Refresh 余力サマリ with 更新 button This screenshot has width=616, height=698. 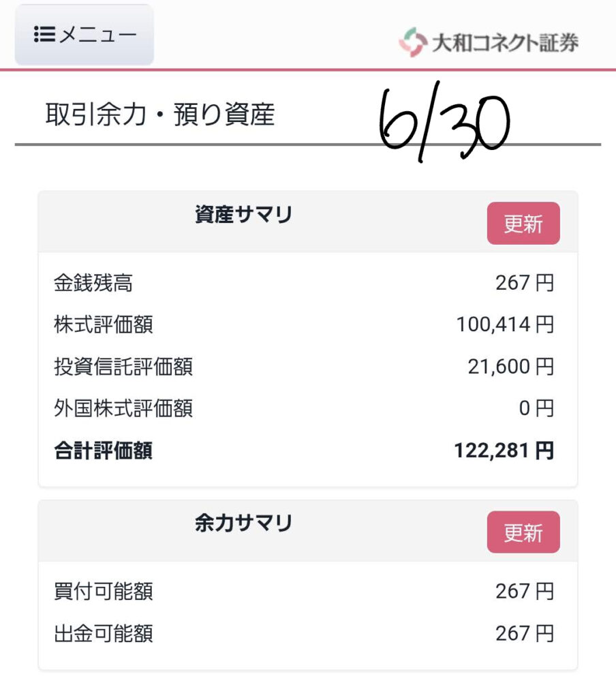(523, 532)
